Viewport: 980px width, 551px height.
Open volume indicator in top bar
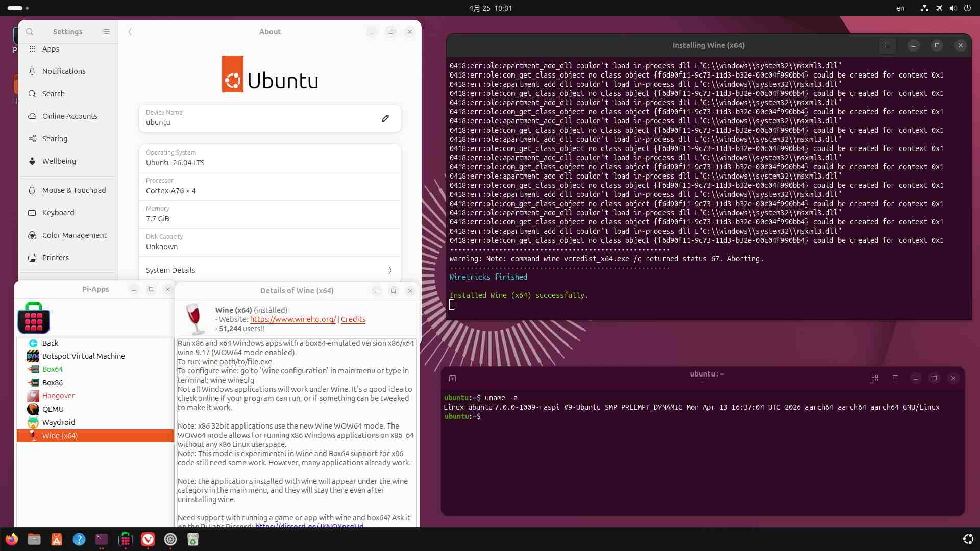pyautogui.click(x=953, y=8)
